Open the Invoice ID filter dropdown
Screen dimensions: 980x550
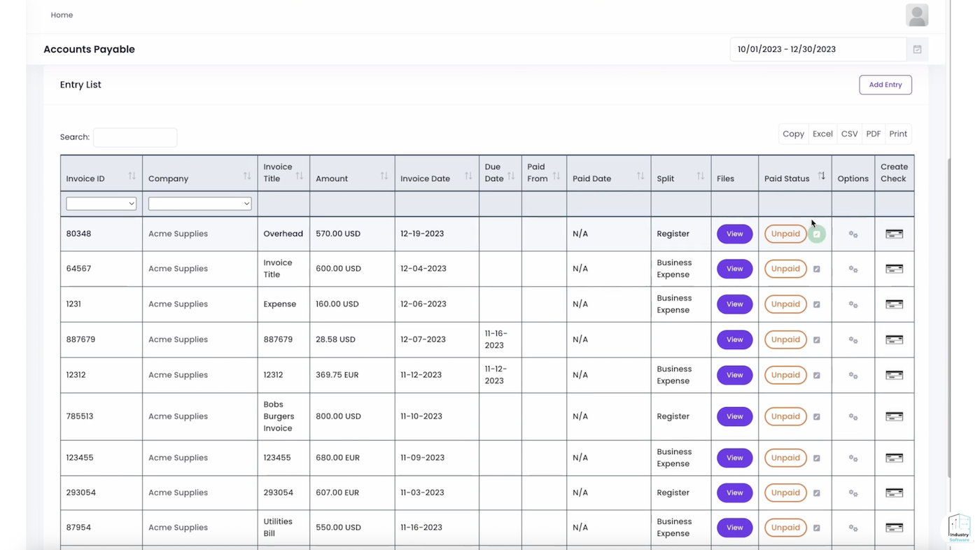tap(101, 203)
